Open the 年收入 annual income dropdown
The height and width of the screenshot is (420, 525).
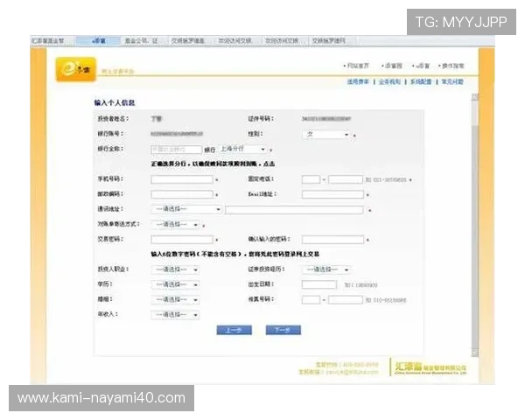pos(176,315)
